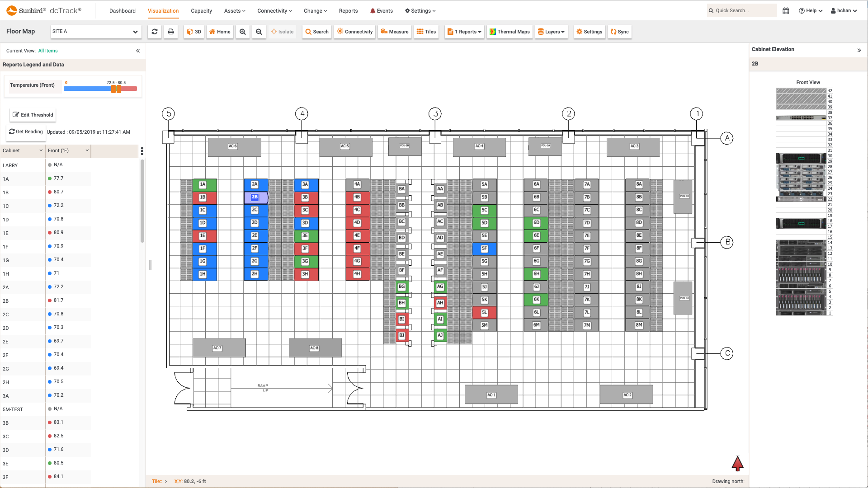868x488 pixels.
Task: Click the refresh floor map icon
Action: pyautogui.click(x=155, y=32)
